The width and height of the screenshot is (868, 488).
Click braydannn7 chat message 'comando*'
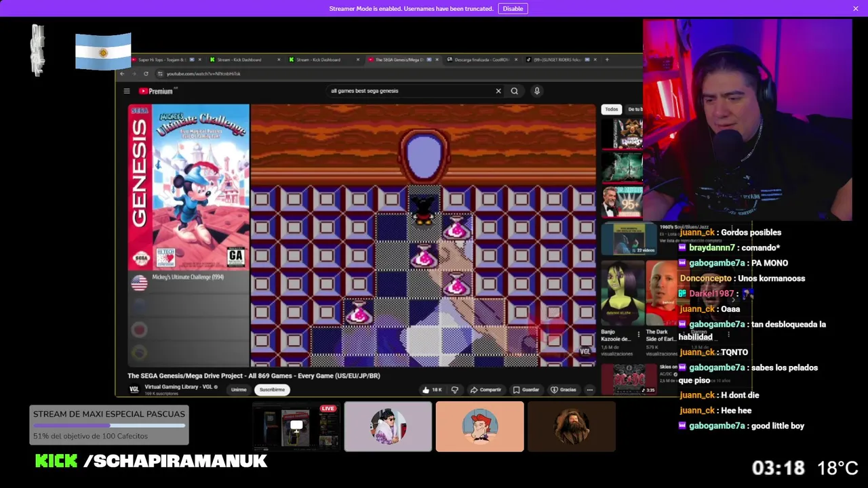click(x=760, y=248)
